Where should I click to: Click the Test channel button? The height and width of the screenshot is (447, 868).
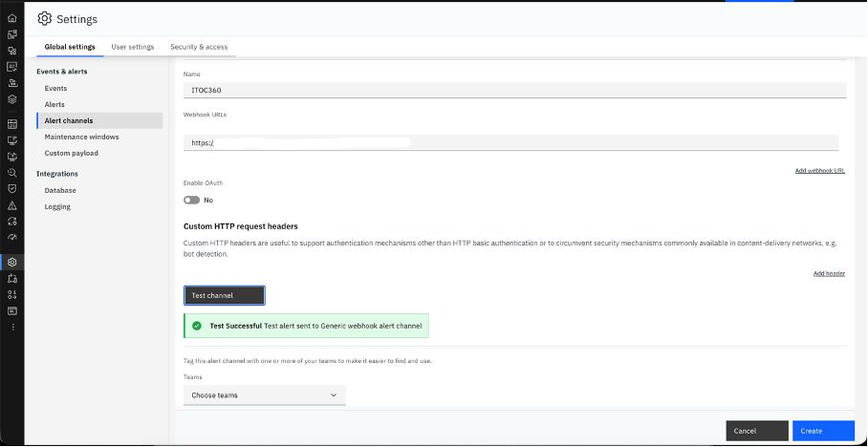(x=224, y=295)
